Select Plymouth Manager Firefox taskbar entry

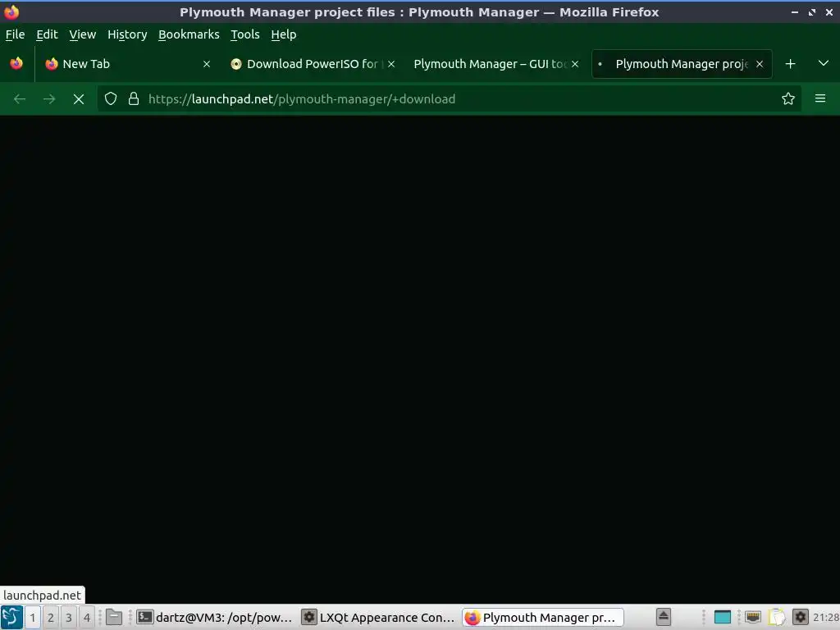(x=543, y=618)
